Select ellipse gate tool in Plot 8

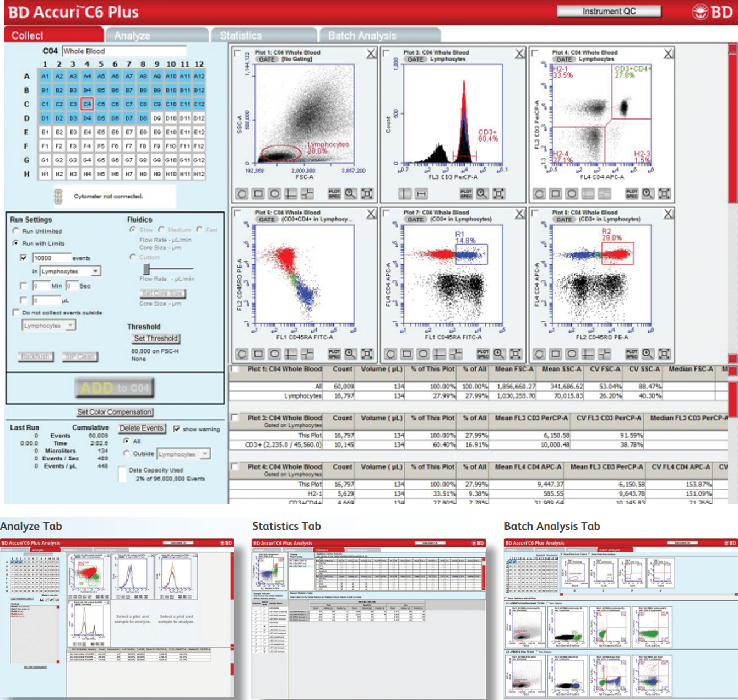click(x=572, y=354)
